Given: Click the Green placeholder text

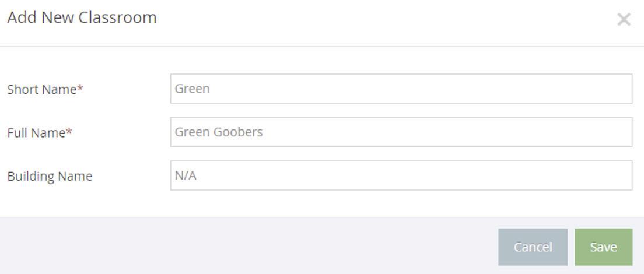Looking at the screenshot, I should click(192, 89).
